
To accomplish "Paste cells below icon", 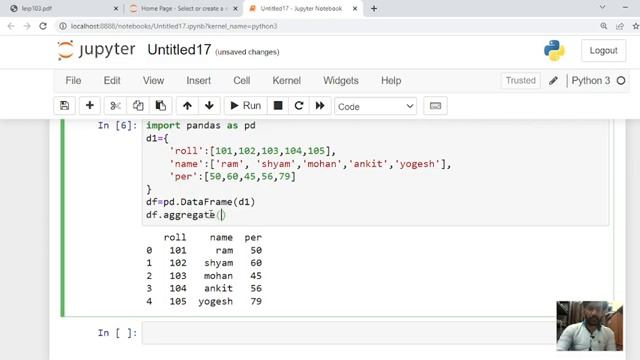I will tap(160, 106).
